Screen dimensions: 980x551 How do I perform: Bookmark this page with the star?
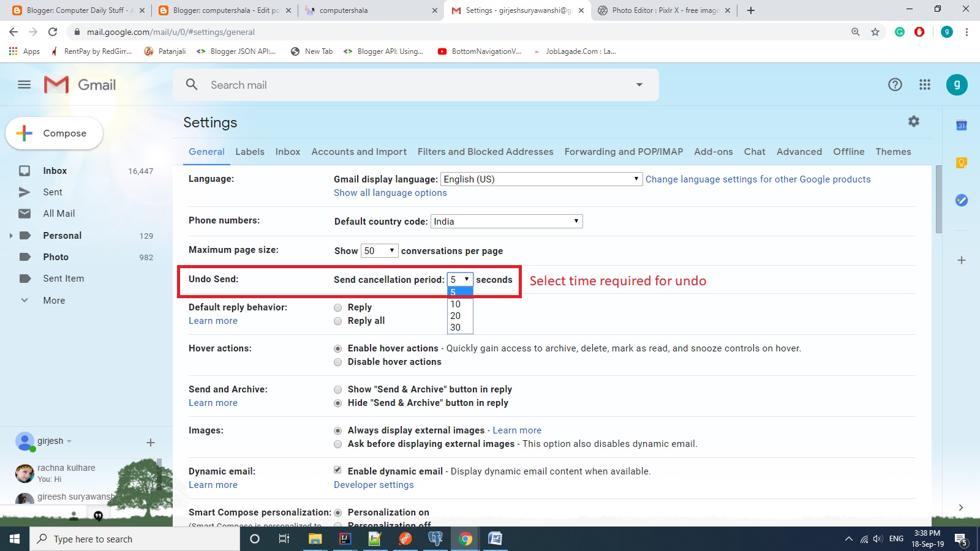point(875,32)
